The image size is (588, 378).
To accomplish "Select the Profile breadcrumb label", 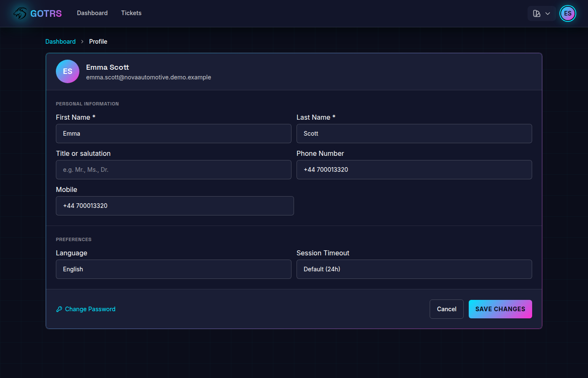I will coord(98,41).
